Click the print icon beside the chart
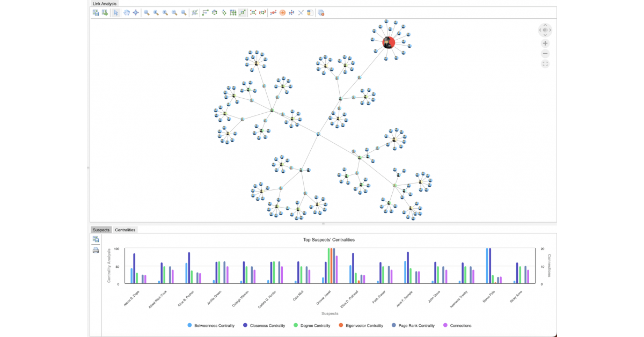The width and height of the screenshot is (644, 337). click(x=96, y=250)
